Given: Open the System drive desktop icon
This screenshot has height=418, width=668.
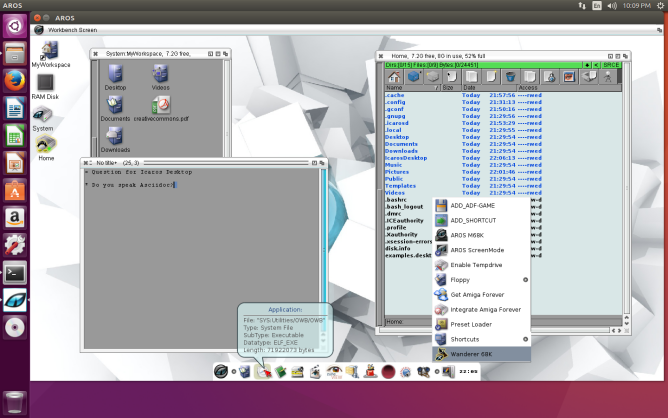Looking at the screenshot, I should click(x=43, y=116).
